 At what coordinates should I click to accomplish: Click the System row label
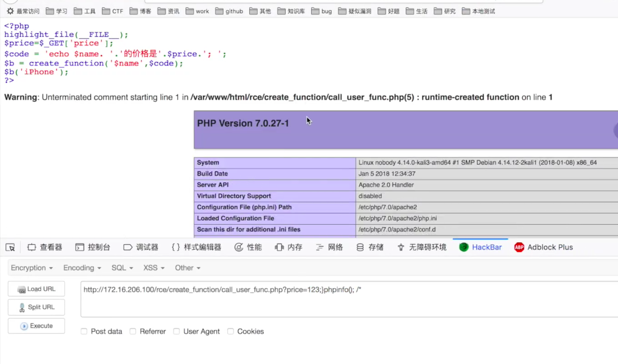208,162
